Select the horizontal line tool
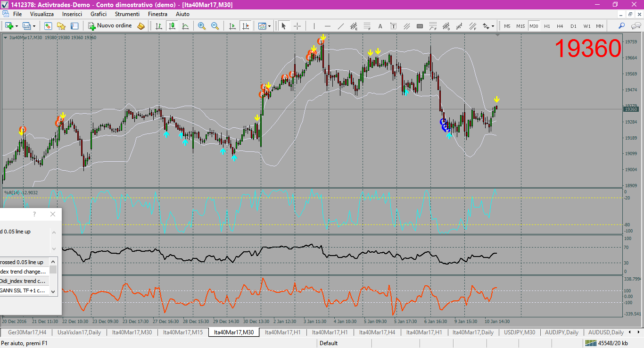The image size is (644, 348). (328, 26)
